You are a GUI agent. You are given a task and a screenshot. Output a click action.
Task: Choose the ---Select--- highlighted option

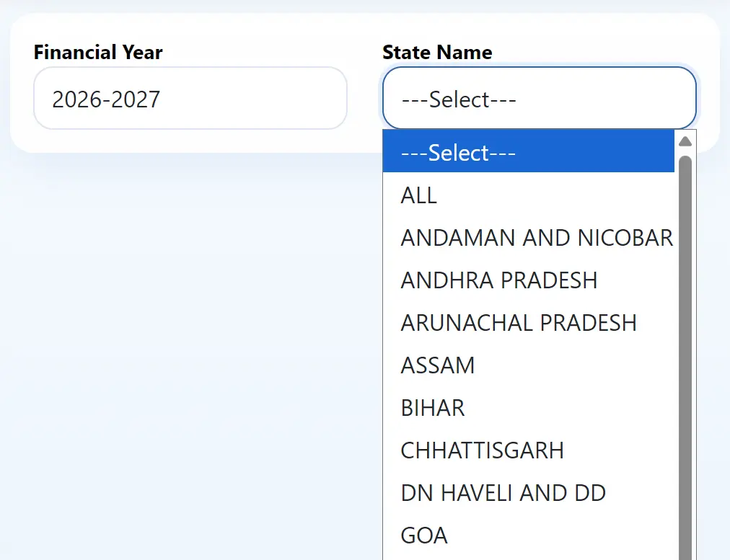pyautogui.click(x=529, y=151)
